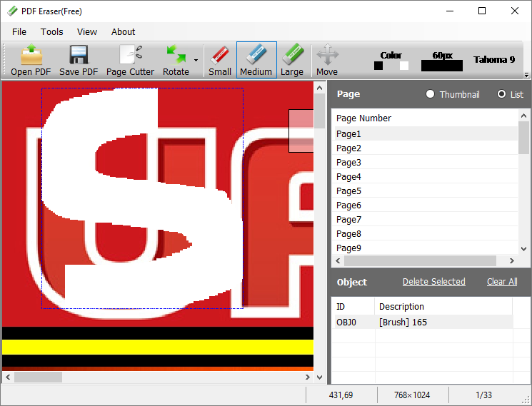Select the Small eraser
The width and height of the screenshot is (532, 406).
pos(220,60)
